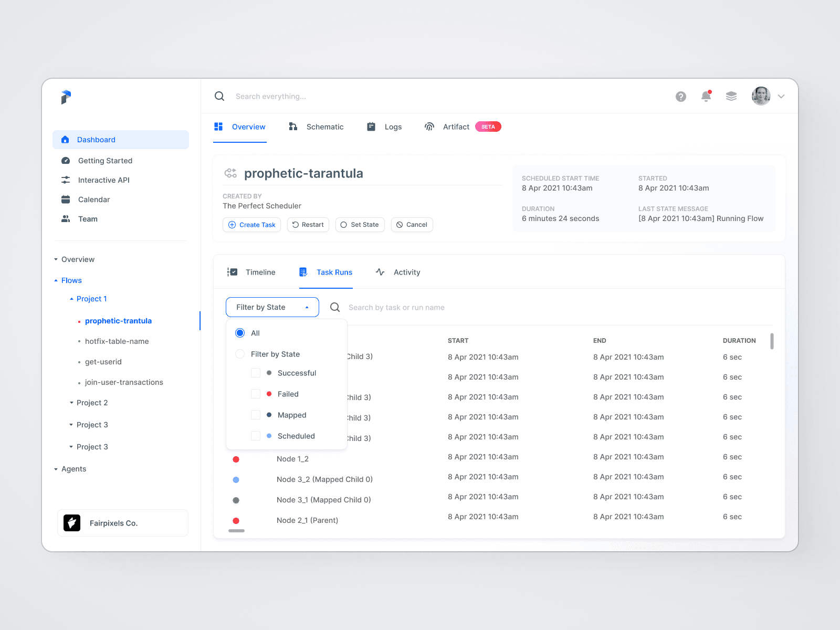Open the help question mark icon

click(x=681, y=97)
